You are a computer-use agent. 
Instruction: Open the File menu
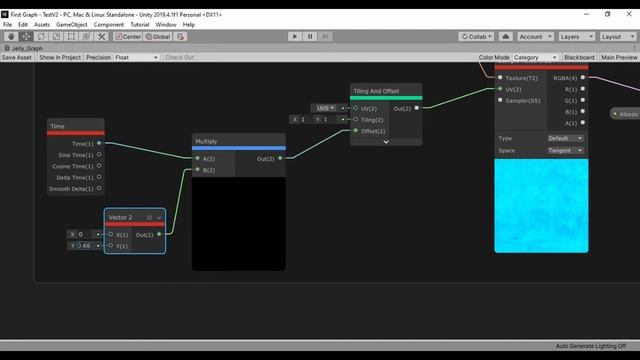point(7,24)
